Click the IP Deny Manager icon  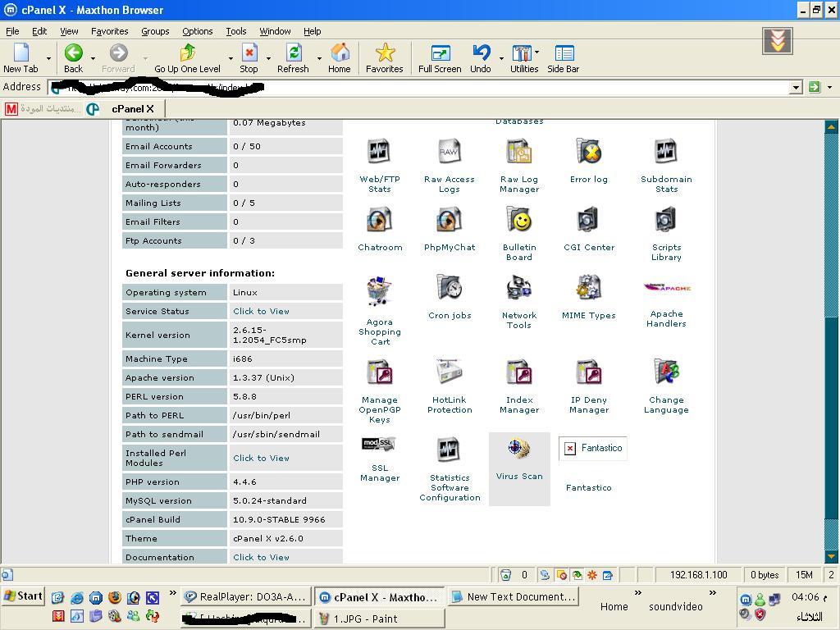point(588,372)
